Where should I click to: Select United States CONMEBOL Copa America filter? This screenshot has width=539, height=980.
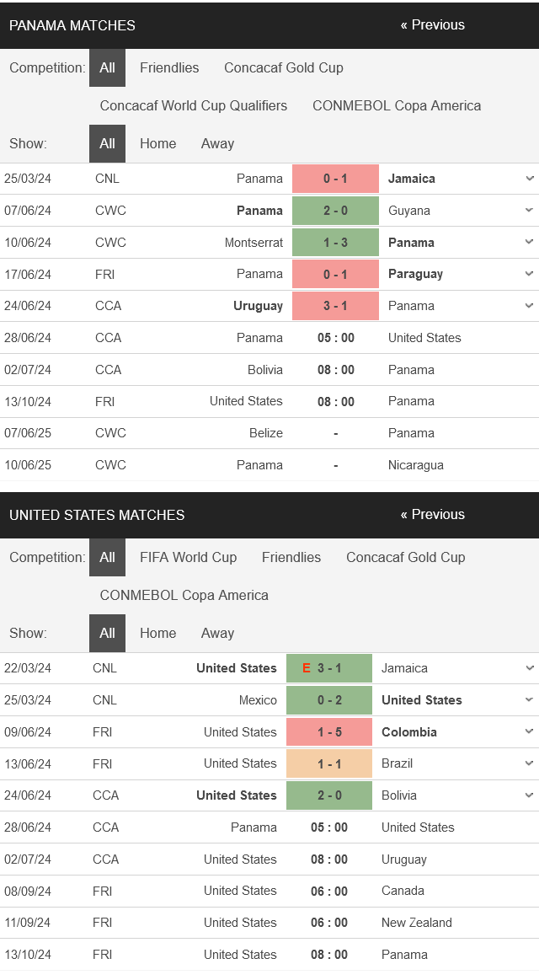click(x=184, y=595)
